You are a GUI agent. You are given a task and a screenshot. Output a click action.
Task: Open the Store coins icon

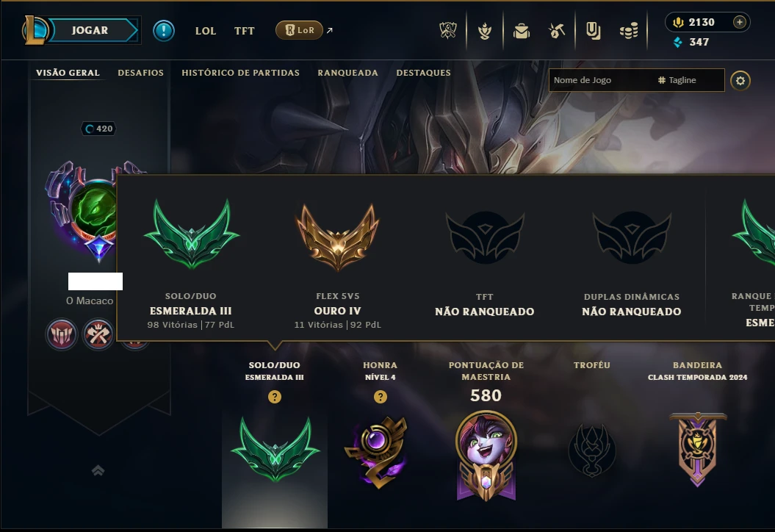[629, 31]
